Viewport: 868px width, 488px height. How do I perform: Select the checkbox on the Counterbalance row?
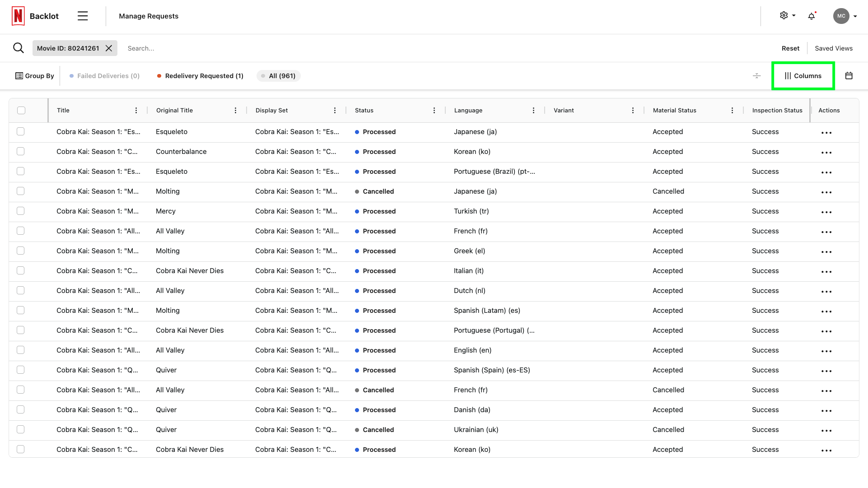click(21, 151)
